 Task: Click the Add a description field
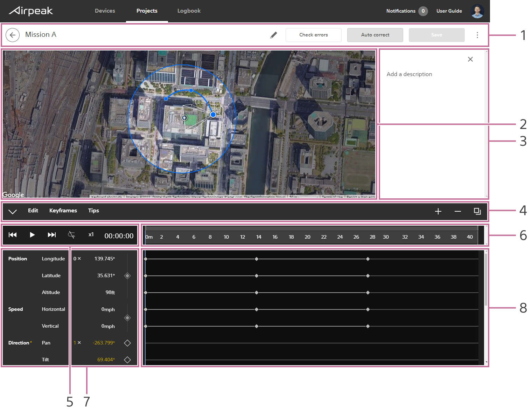pyautogui.click(x=409, y=74)
